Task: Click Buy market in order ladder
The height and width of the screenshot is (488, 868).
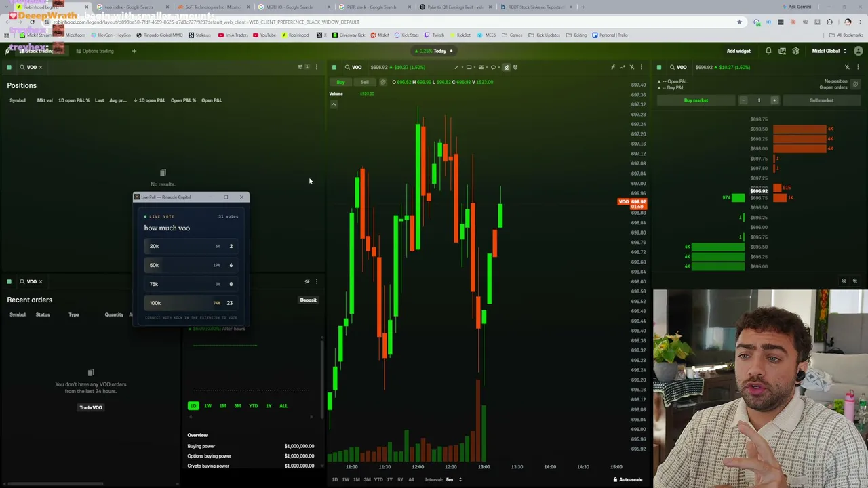Action: (696, 100)
